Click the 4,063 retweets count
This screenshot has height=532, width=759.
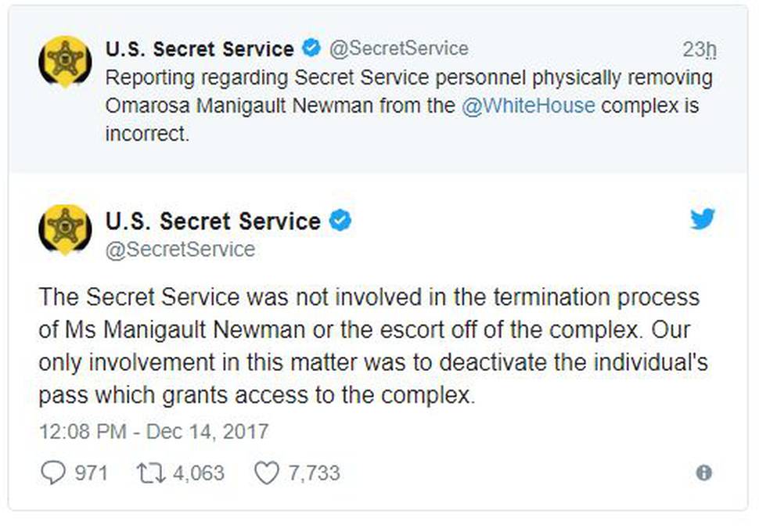(199, 473)
